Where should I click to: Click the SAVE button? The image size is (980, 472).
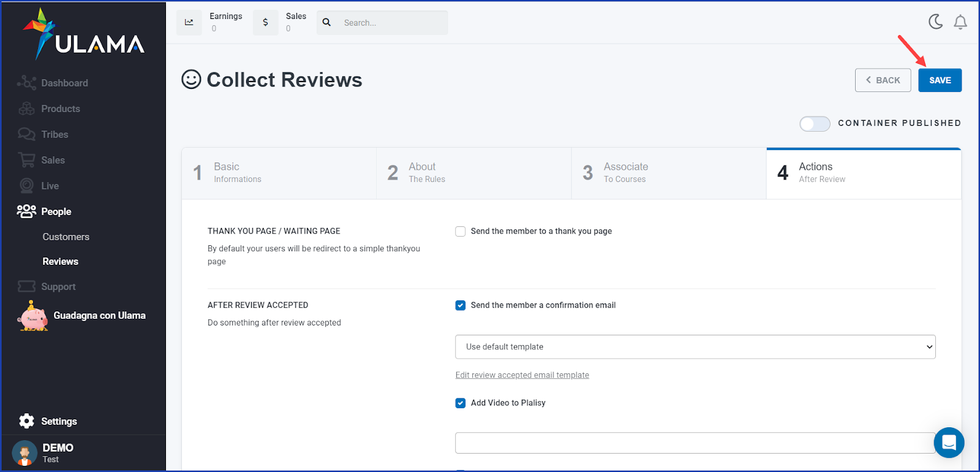pos(940,80)
